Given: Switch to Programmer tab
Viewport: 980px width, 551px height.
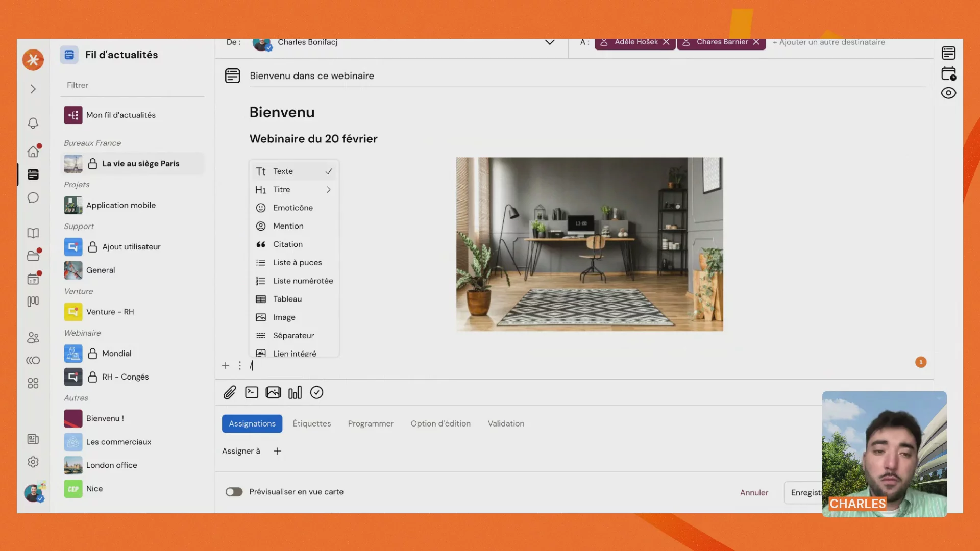Looking at the screenshot, I should pos(371,424).
